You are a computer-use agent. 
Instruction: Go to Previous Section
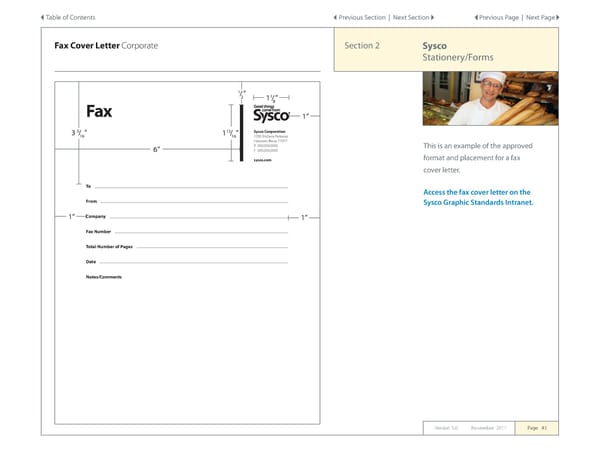point(361,18)
